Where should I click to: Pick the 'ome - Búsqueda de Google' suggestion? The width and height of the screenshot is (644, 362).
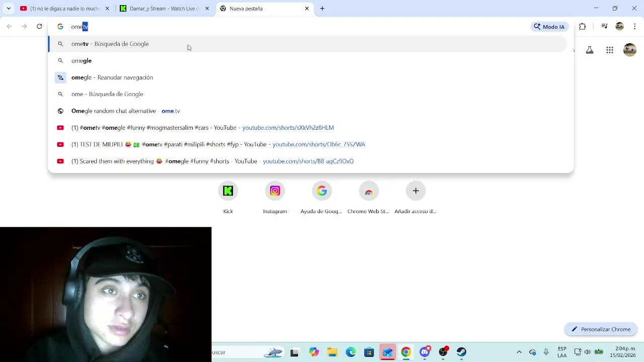pyautogui.click(x=308, y=94)
